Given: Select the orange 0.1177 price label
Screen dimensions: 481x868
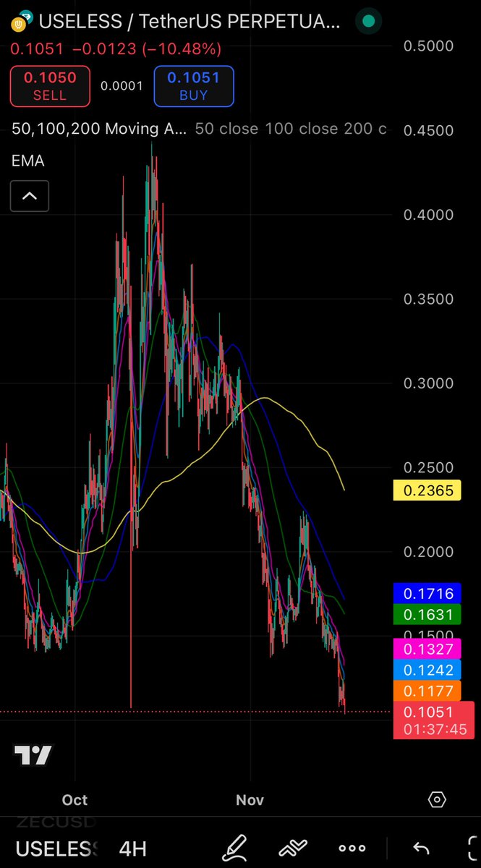Looking at the screenshot, I should pyautogui.click(x=427, y=692).
